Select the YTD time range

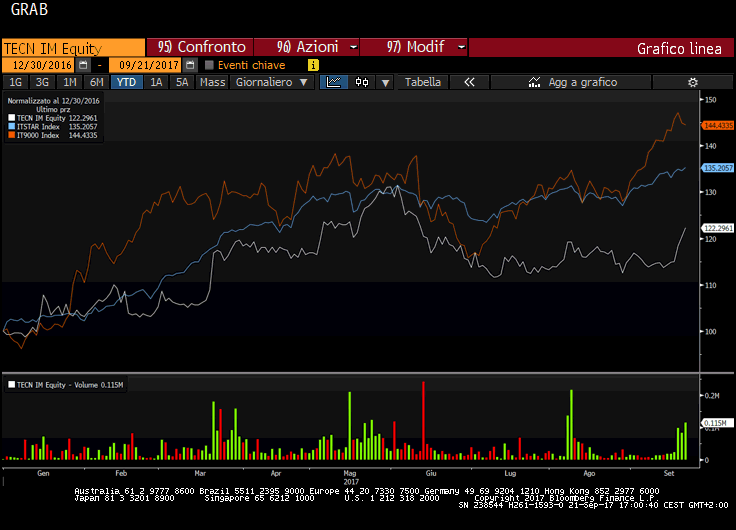coord(126,82)
